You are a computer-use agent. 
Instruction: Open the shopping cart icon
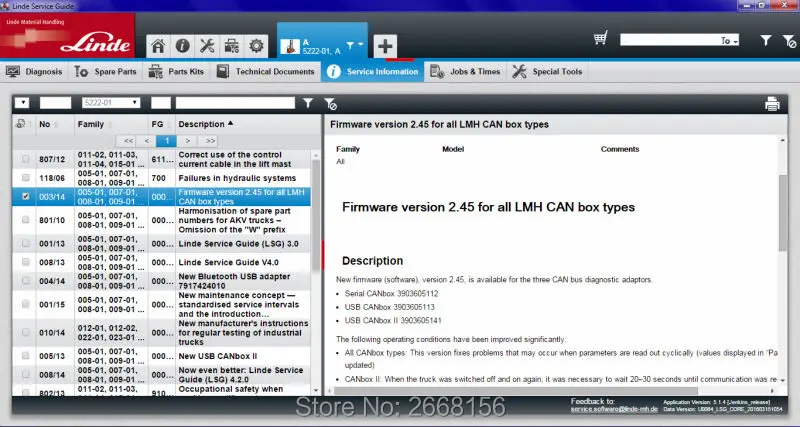601,39
